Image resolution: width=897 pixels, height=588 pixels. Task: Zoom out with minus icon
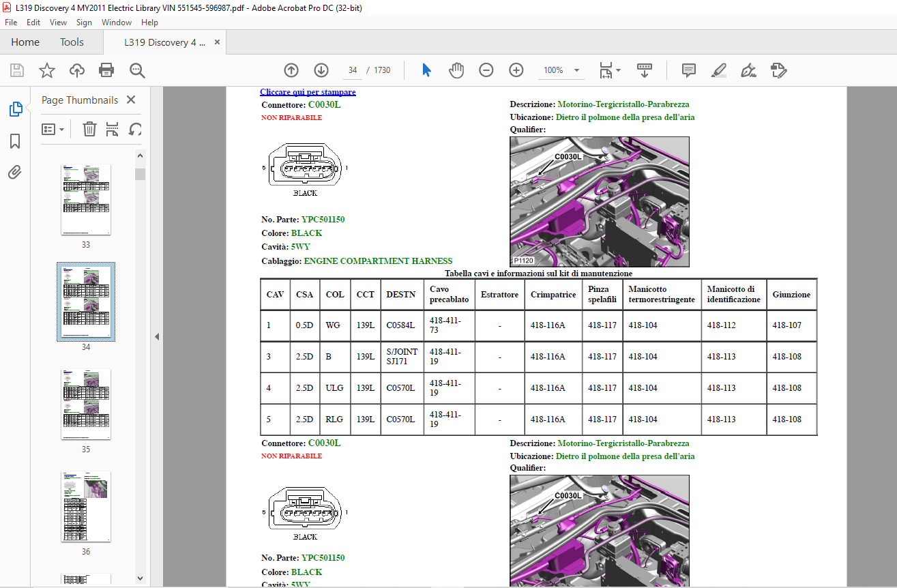[486, 70]
